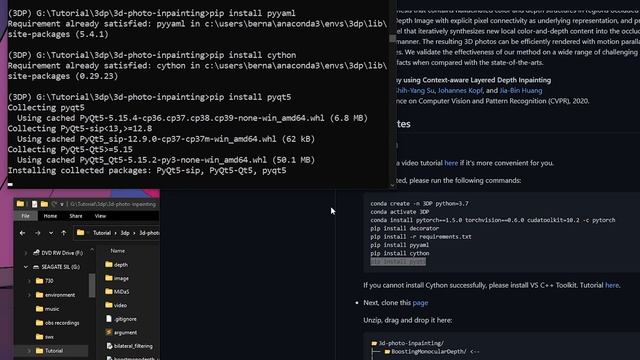Click the highlighted 'pip install pyqt5' line
640x360 pixels.
pyautogui.click(x=398, y=262)
